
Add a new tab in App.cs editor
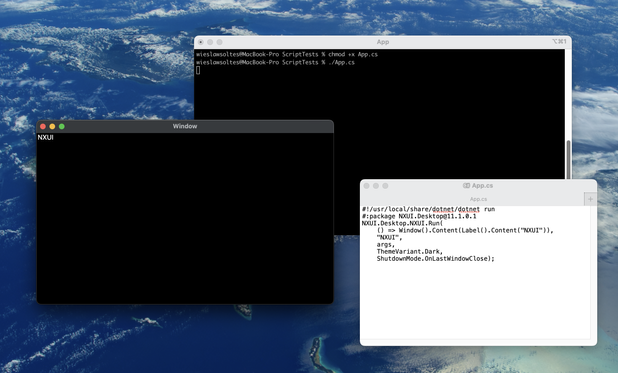pos(590,199)
